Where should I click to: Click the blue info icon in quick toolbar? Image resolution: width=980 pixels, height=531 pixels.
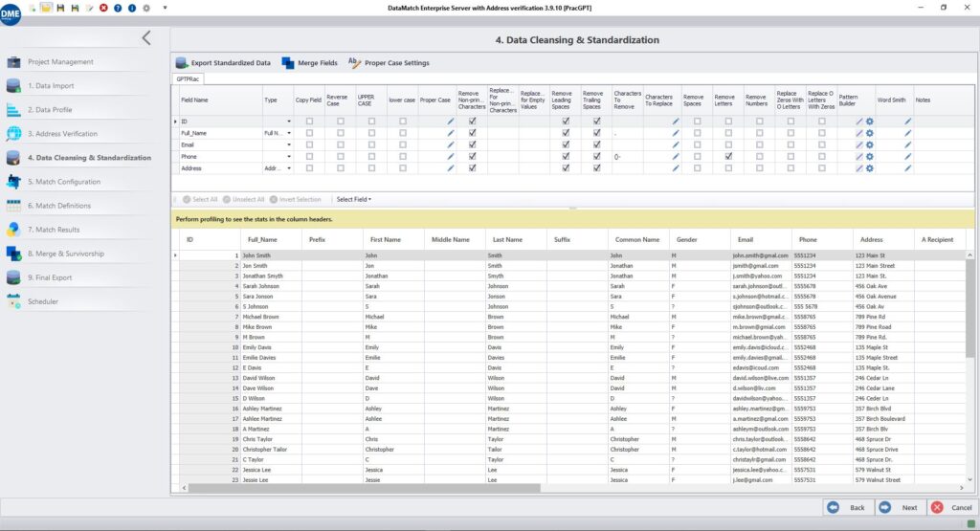click(132, 8)
